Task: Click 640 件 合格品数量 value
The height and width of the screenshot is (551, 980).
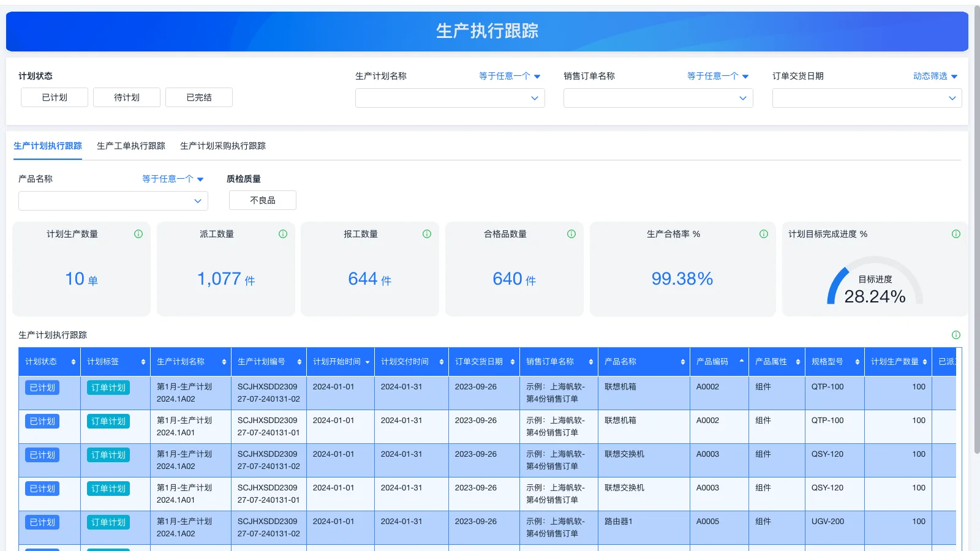Action: tap(514, 279)
